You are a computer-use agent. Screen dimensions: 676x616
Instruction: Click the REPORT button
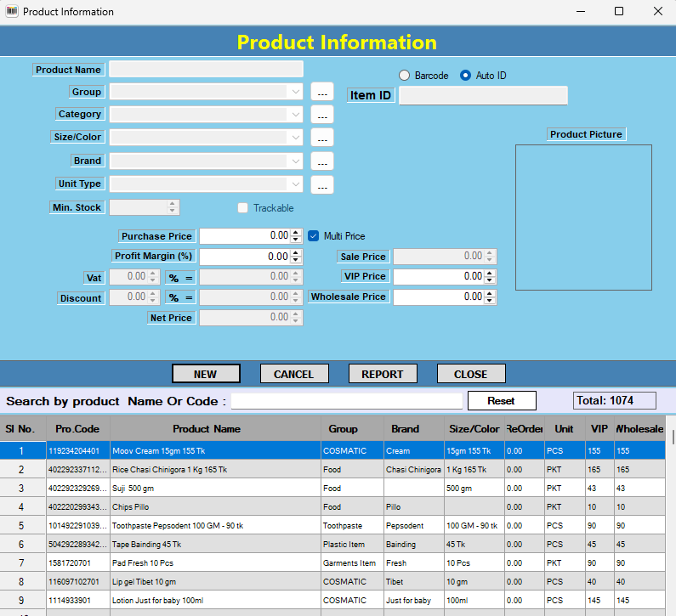[x=383, y=374]
